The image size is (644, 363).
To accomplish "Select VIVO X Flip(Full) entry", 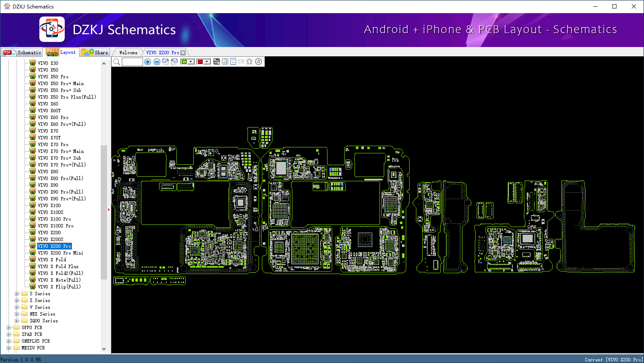I will point(59,287).
